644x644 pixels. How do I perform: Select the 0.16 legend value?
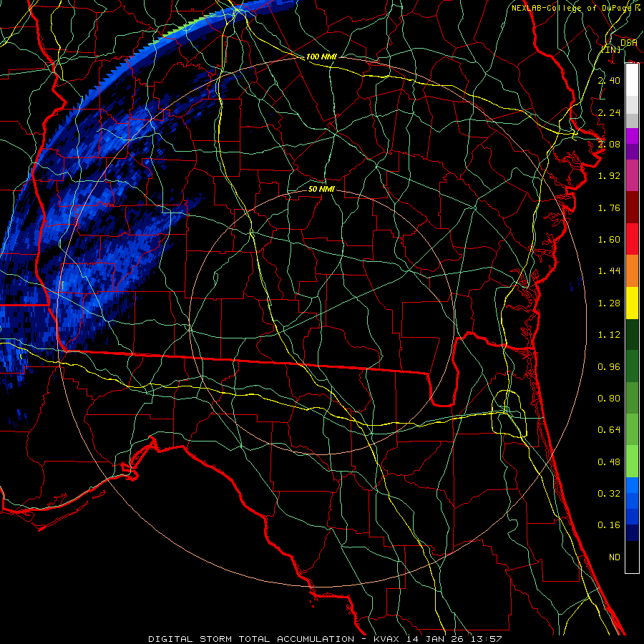tap(609, 525)
